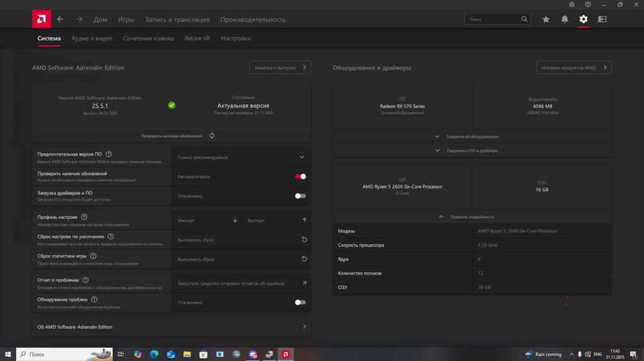The height and width of the screenshot is (361, 644).
Task: Switch to ReLive VR tab
Action: point(197,39)
